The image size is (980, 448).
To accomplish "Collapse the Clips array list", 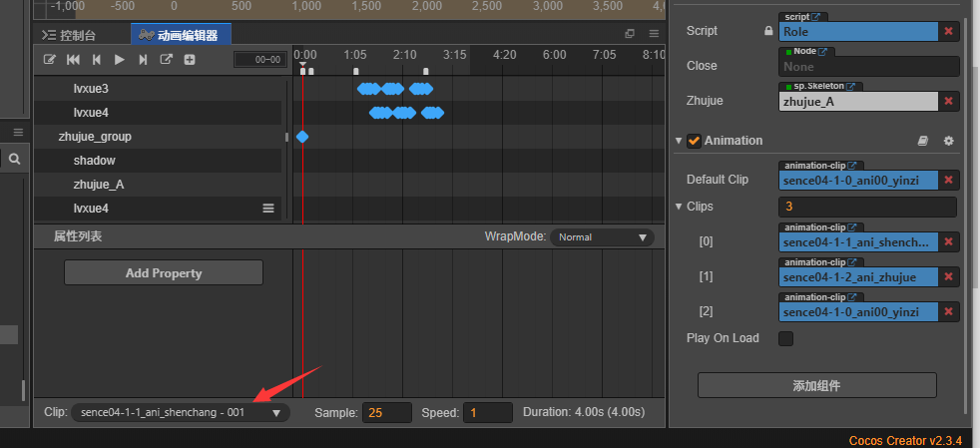I will click(x=680, y=207).
